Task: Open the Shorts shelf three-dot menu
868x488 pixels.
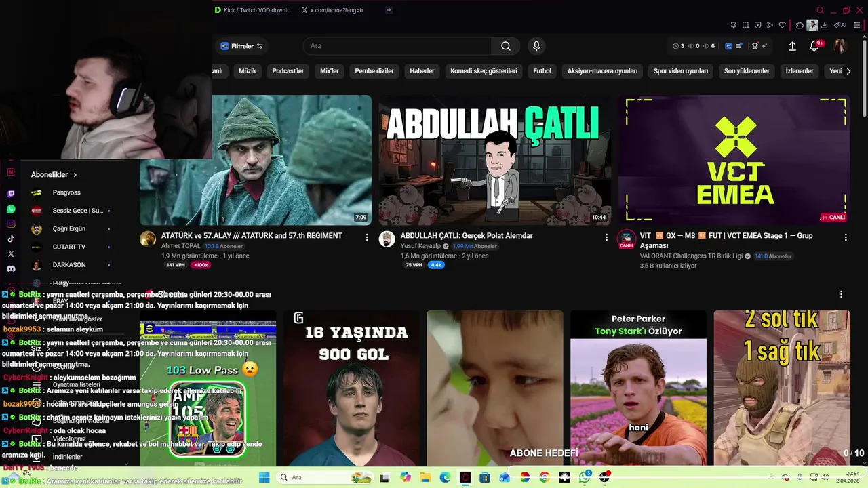Action: [x=841, y=294]
